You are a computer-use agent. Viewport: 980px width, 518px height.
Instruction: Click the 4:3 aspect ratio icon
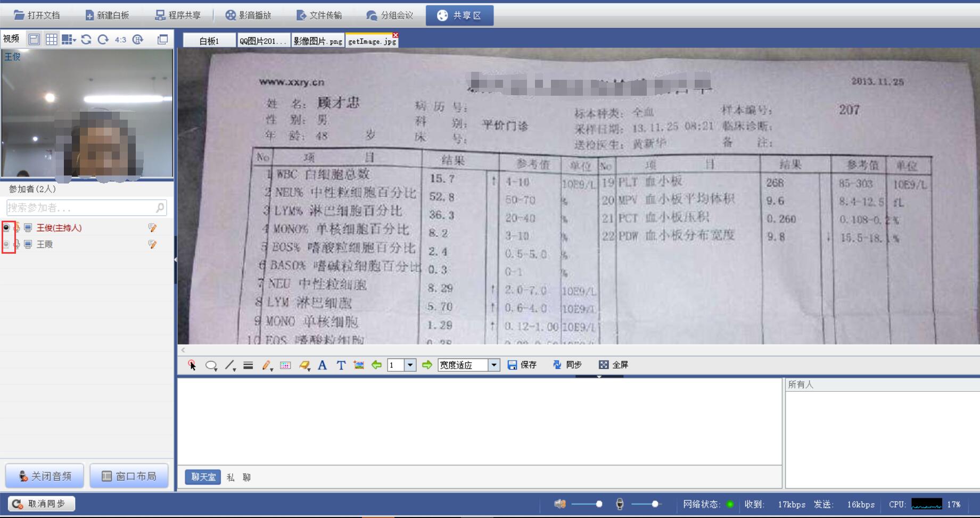120,39
